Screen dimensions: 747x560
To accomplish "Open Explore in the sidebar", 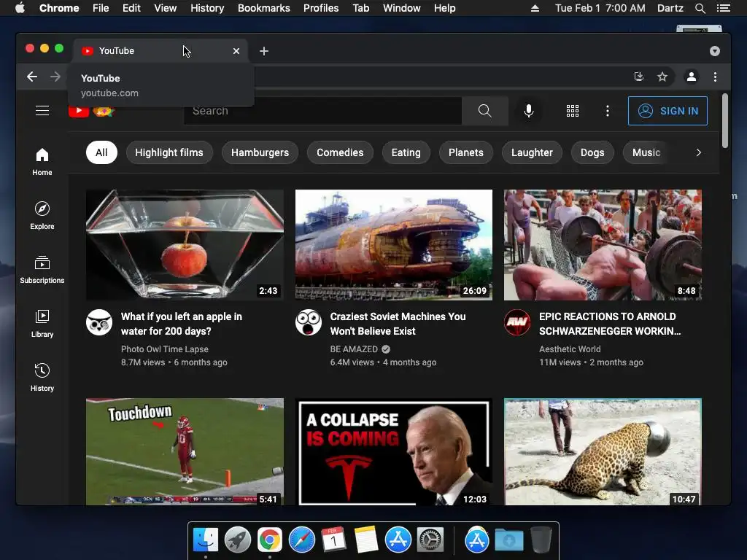I will 42,216.
